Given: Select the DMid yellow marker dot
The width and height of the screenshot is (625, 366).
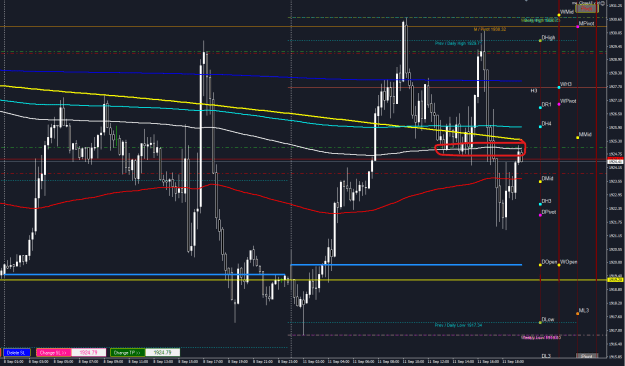Looking at the screenshot, I should [x=540, y=181].
